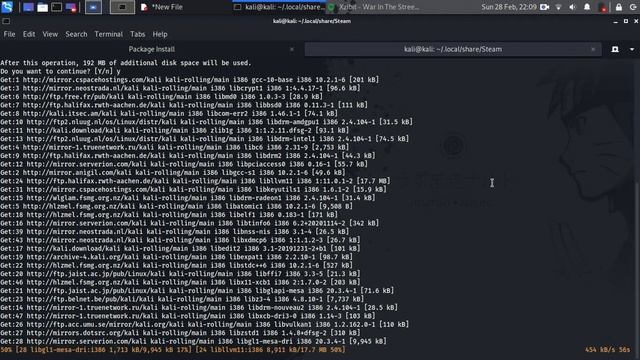Image resolution: width=640 pixels, height=360 pixels.
Task: Open the Kali applications menu icon
Action: pyautogui.click(x=7, y=7)
